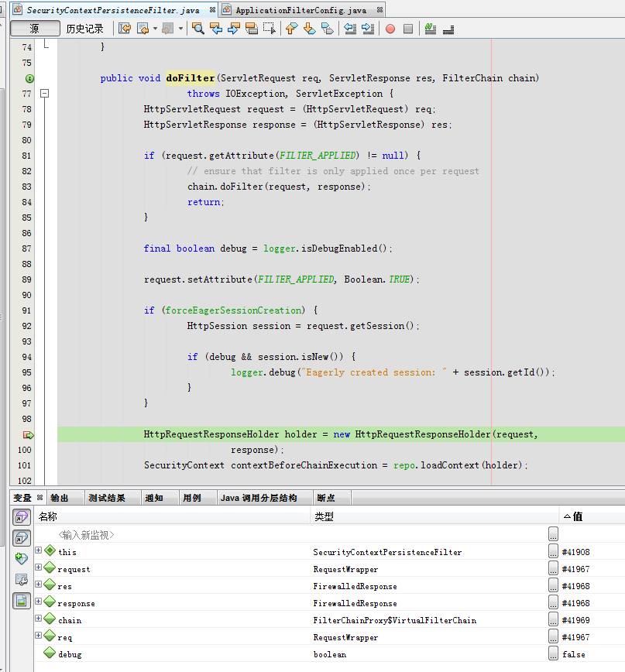Click ellipsis button for 'this' value
This screenshot has height=672, width=625.
[553, 551]
